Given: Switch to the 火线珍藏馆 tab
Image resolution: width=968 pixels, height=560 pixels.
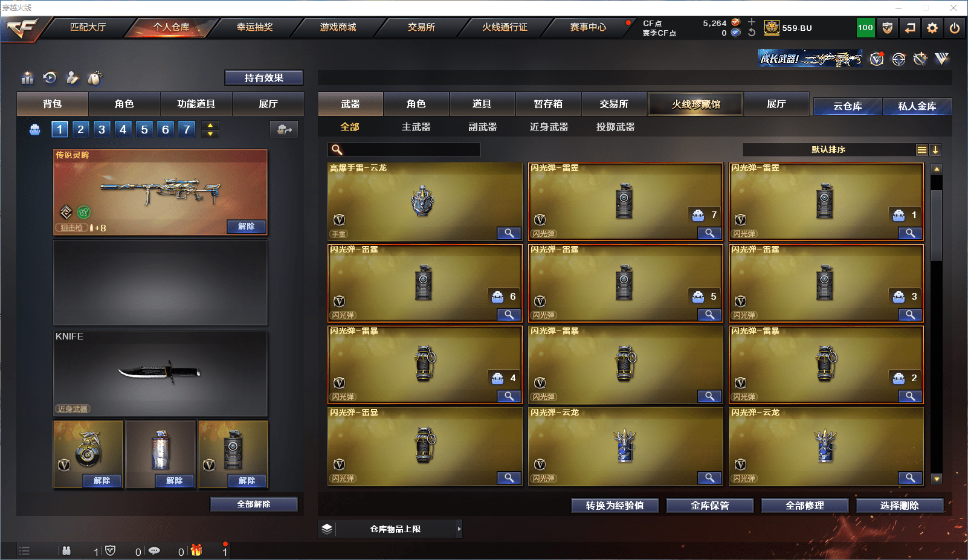Looking at the screenshot, I should pyautogui.click(x=695, y=104).
